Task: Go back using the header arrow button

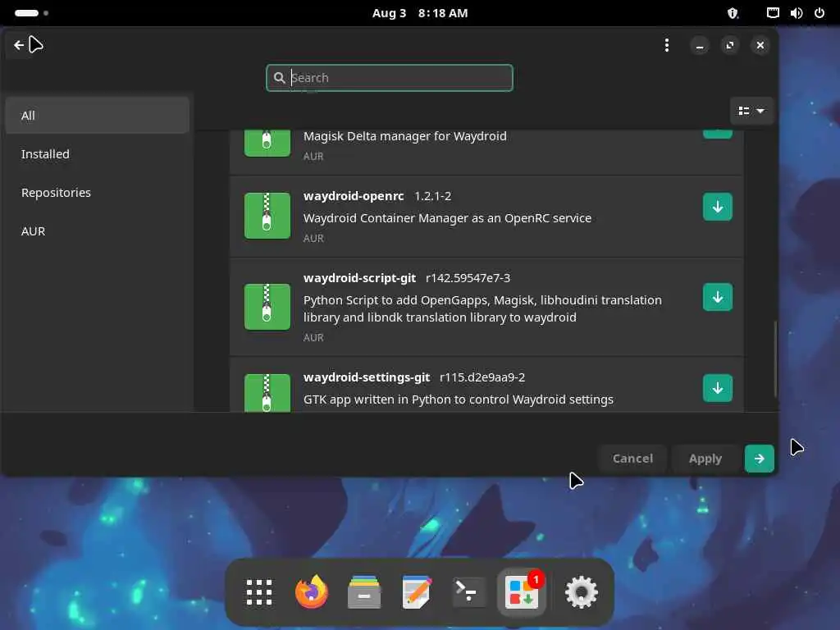Action: (20, 45)
